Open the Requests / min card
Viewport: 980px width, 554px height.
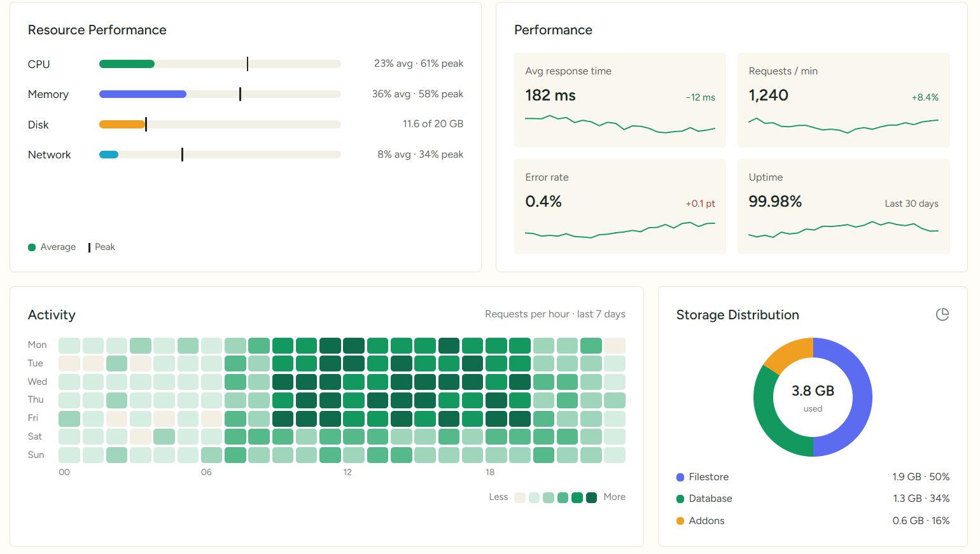pyautogui.click(x=843, y=100)
